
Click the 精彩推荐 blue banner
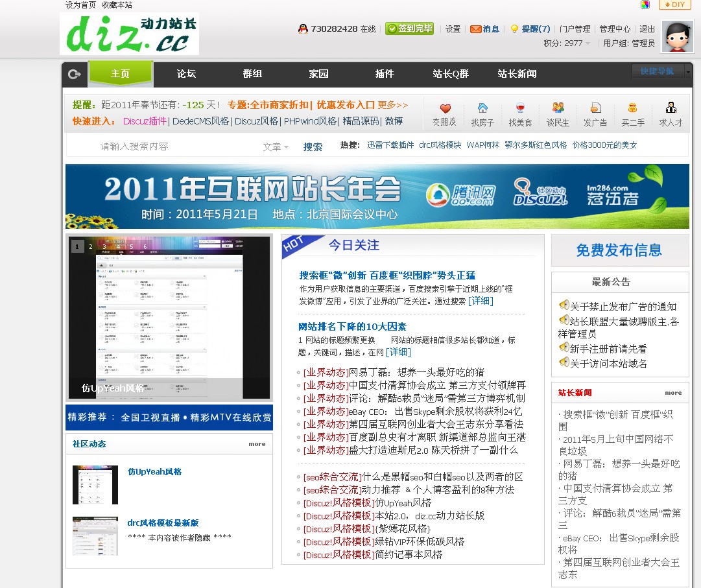(169, 417)
